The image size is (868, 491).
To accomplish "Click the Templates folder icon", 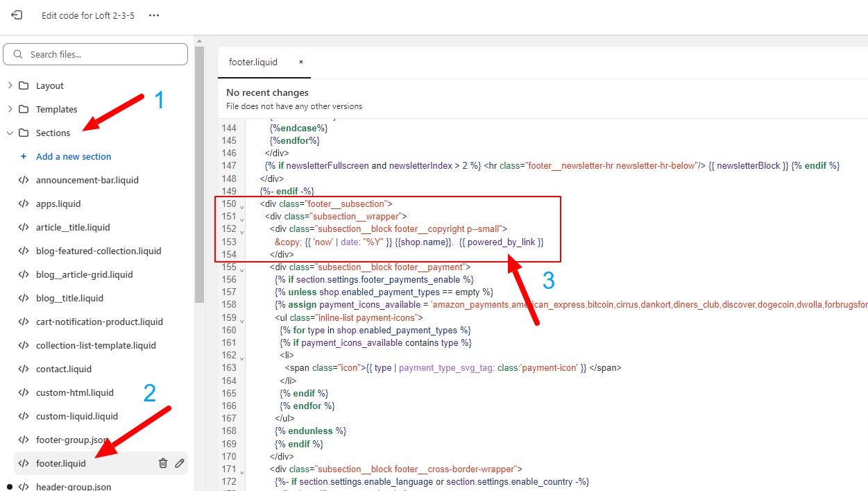I will coord(24,109).
